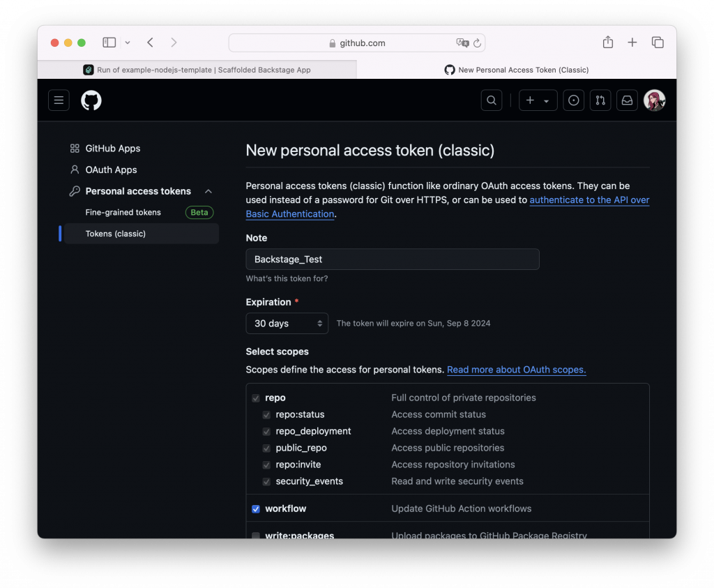This screenshot has width=714, height=588.
Task: Click "Full control of private repositories" text
Action: pyautogui.click(x=464, y=398)
